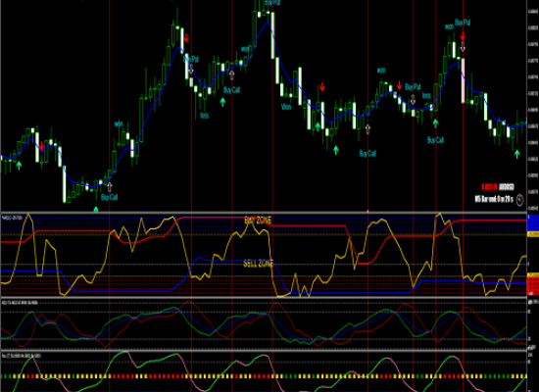Click the white up arrow above the leftmost Buy Call
539x392 pixels.
pyautogui.click(x=110, y=187)
